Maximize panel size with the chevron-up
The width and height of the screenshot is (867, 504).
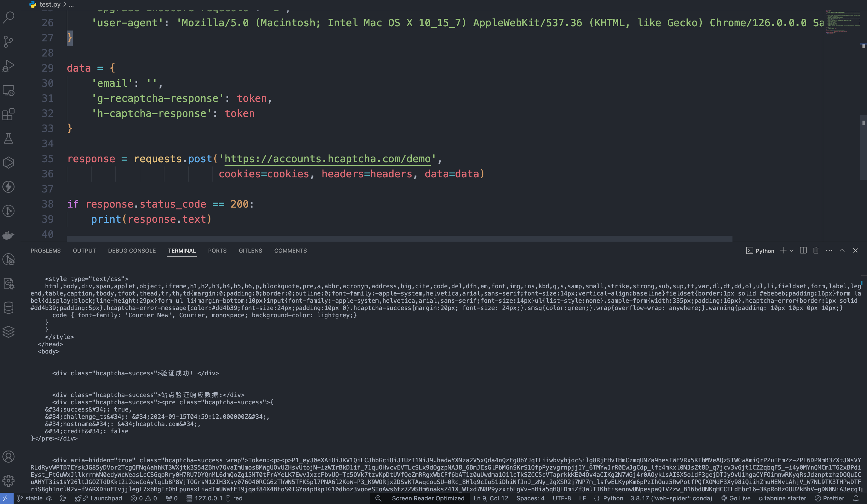coord(842,250)
